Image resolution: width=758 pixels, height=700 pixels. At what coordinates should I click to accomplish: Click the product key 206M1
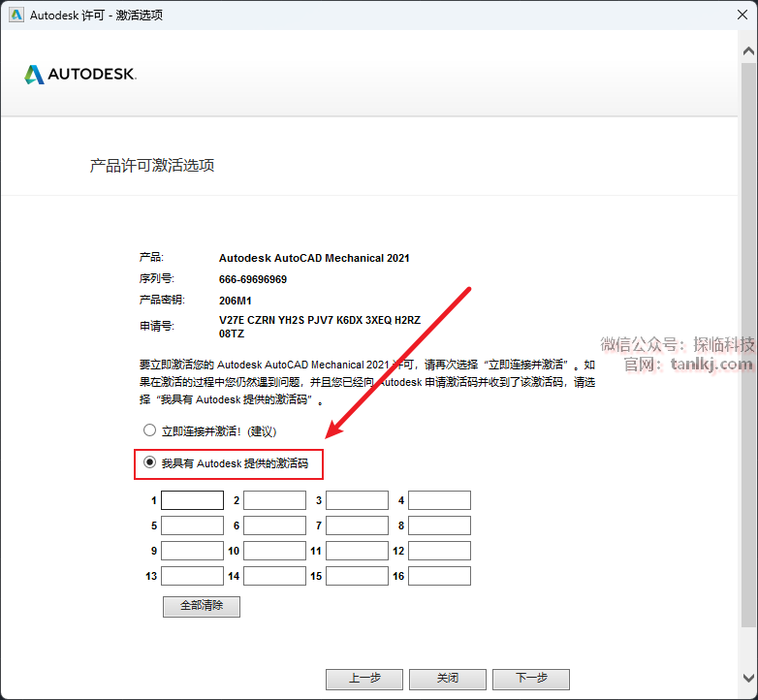click(236, 301)
